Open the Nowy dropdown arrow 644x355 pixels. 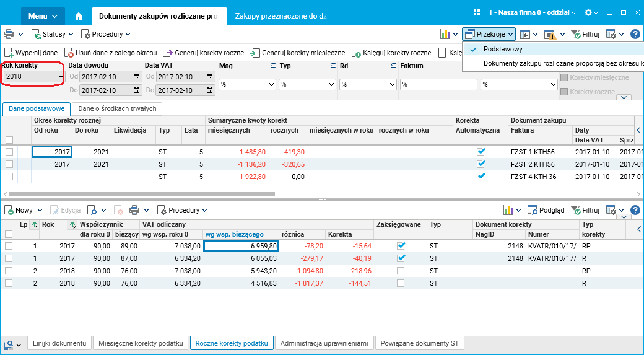pyautogui.click(x=40, y=211)
